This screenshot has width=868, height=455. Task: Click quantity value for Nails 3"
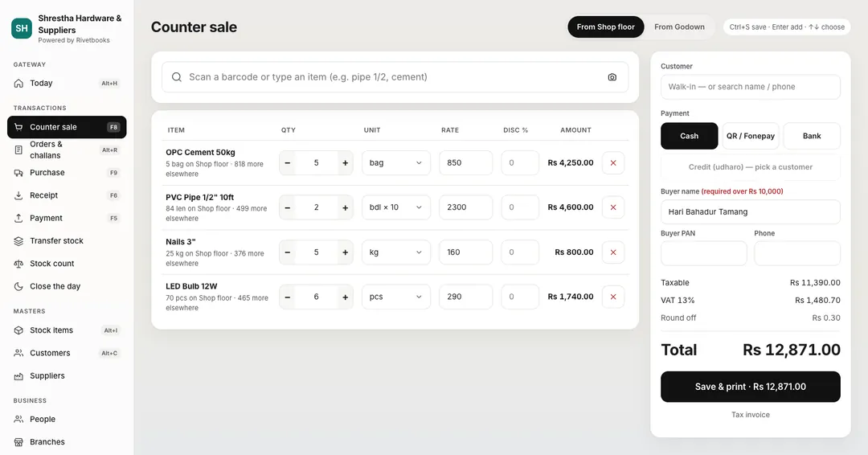click(316, 252)
